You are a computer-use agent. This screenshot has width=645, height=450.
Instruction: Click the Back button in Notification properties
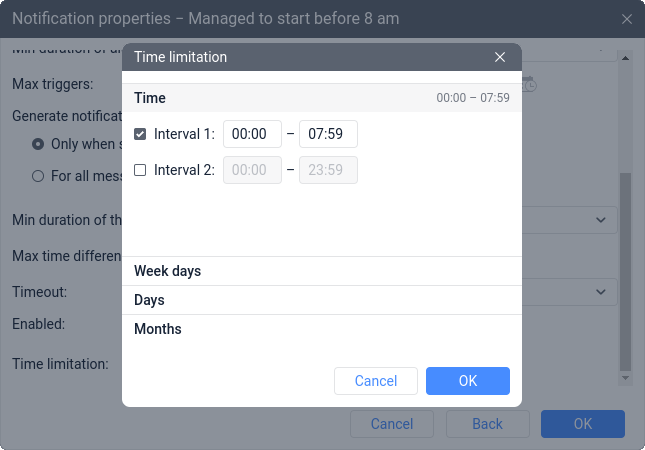pos(487,424)
